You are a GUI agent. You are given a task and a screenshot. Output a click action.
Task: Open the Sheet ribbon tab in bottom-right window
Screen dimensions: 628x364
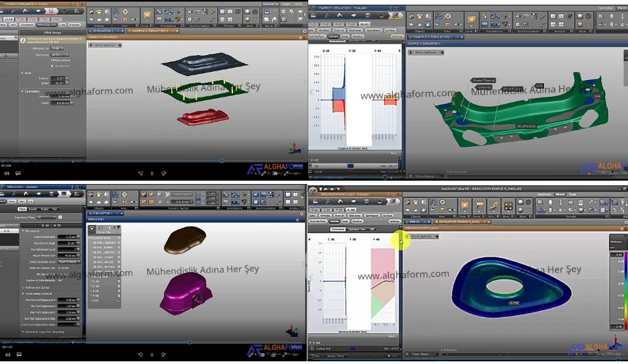click(x=562, y=194)
